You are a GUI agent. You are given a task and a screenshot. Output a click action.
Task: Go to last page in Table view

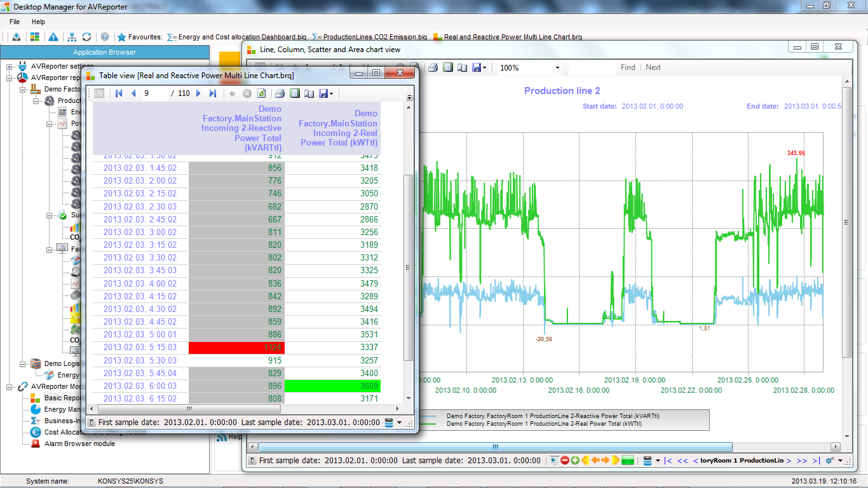[x=213, y=93]
